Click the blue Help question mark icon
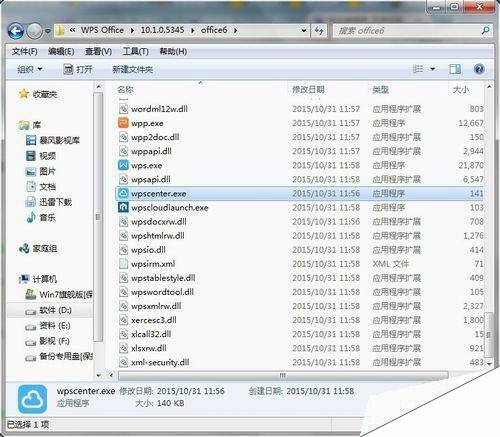The height and width of the screenshot is (437, 500). click(479, 69)
